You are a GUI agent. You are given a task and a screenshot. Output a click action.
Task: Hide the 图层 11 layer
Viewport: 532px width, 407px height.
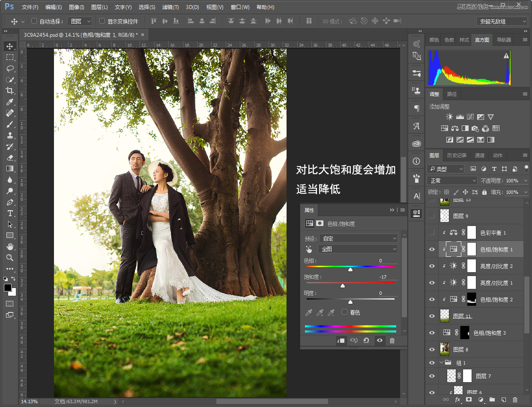coord(432,316)
